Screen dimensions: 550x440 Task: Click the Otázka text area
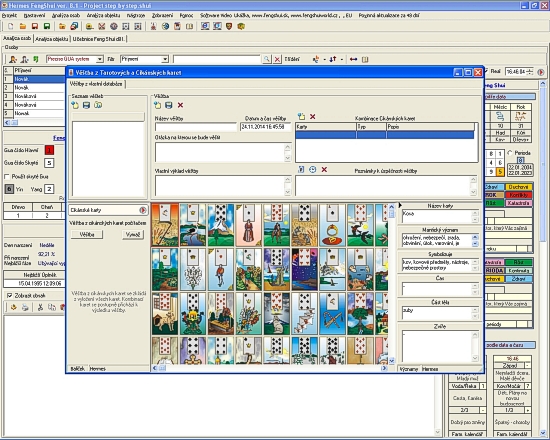223,152
